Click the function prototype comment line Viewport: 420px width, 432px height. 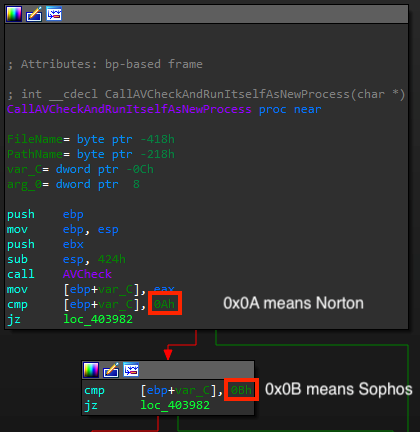206,94
